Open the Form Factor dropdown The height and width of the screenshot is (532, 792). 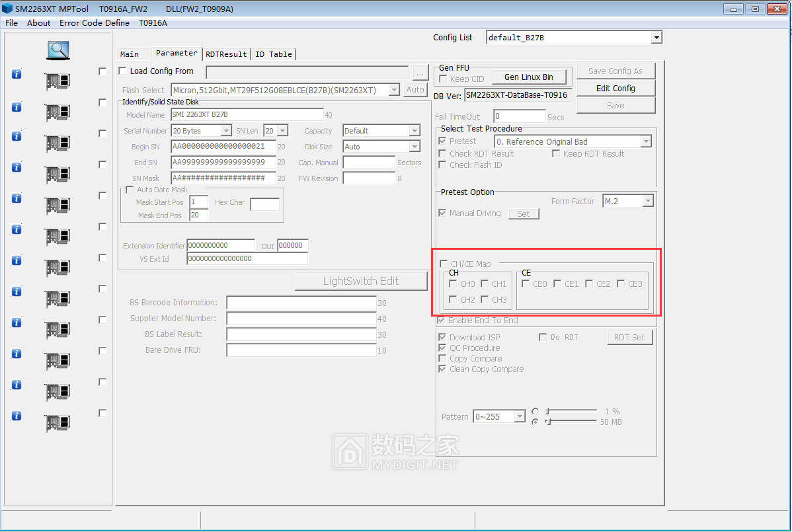pos(647,202)
